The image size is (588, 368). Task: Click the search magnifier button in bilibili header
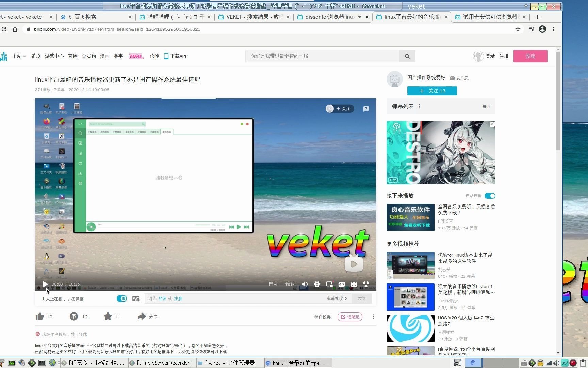407,56
